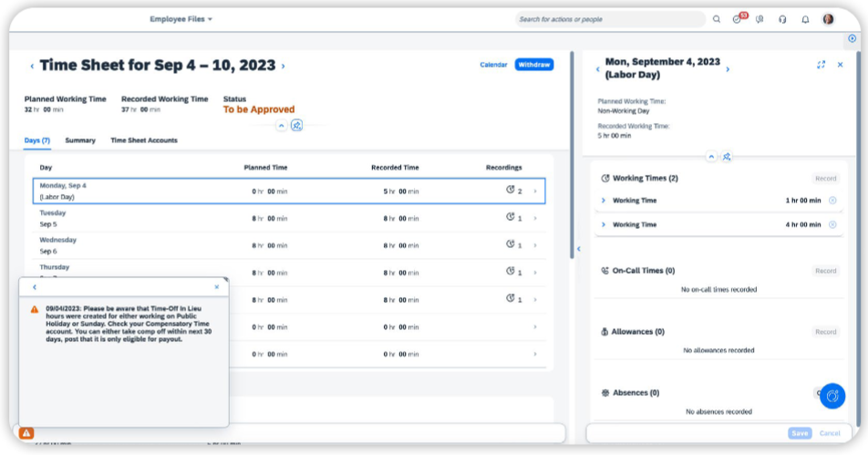
Task: Click the search magnifier icon
Action: tap(717, 19)
